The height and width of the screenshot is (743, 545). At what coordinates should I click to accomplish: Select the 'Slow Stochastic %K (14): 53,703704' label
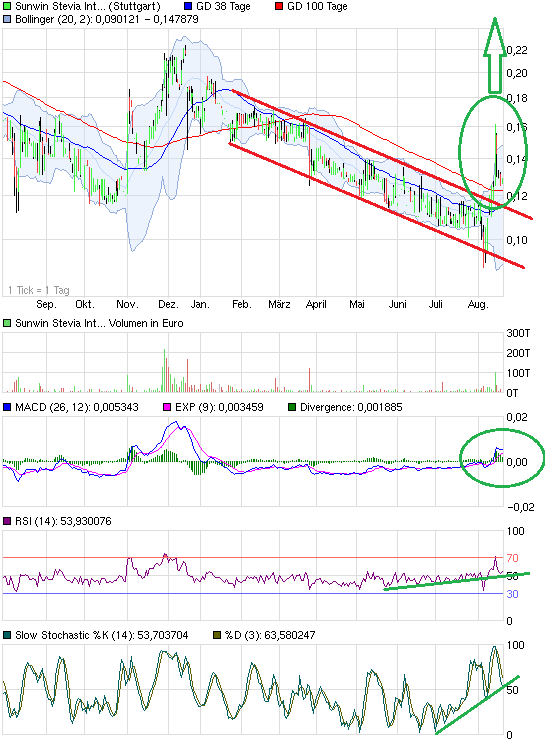point(101,635)
